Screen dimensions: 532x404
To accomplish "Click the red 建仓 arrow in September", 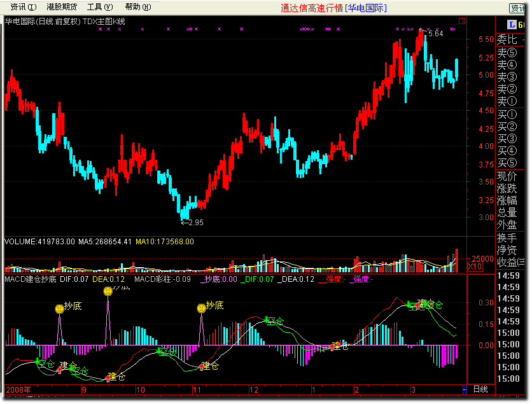I will point(108,378).
